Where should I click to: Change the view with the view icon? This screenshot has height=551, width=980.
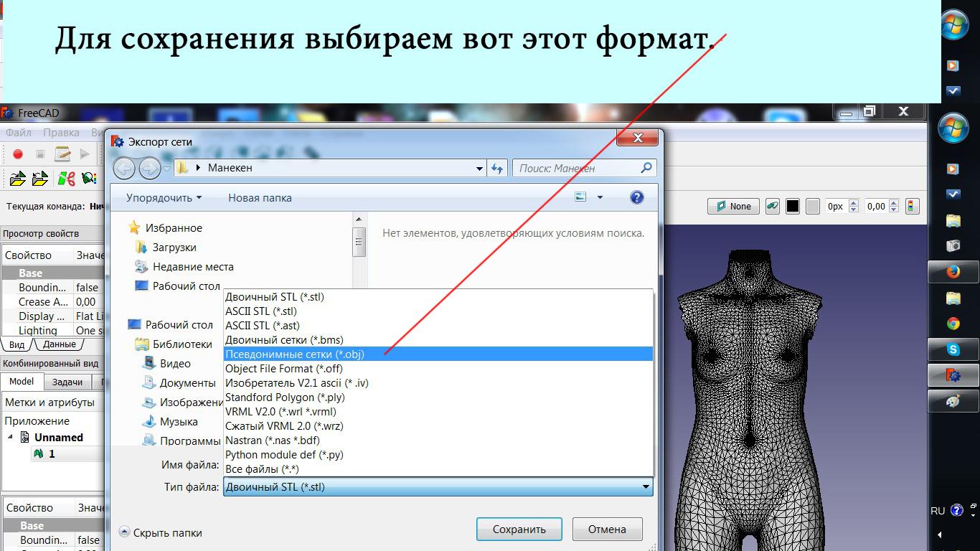pos(580,197)
